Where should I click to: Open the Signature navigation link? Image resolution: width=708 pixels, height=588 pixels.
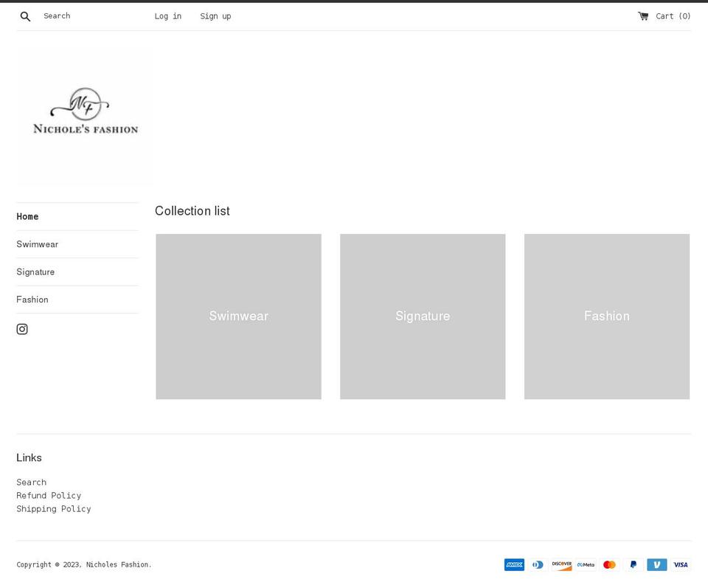(x=35, y=271)
